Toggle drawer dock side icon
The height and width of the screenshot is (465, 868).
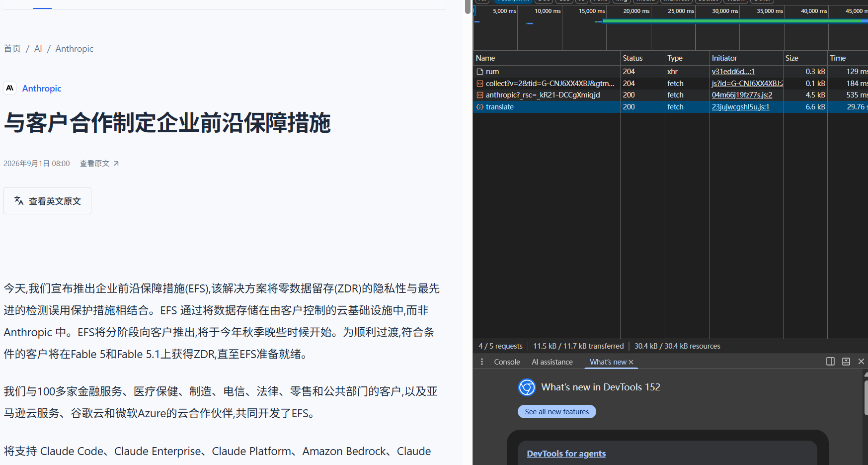tap(830, 362)
